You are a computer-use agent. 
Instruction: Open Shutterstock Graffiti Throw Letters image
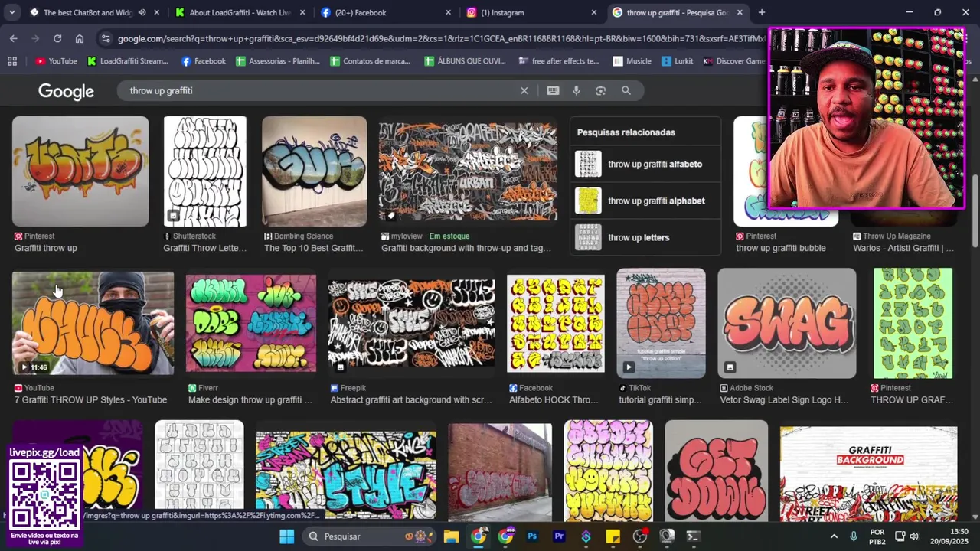click(205, 171)
